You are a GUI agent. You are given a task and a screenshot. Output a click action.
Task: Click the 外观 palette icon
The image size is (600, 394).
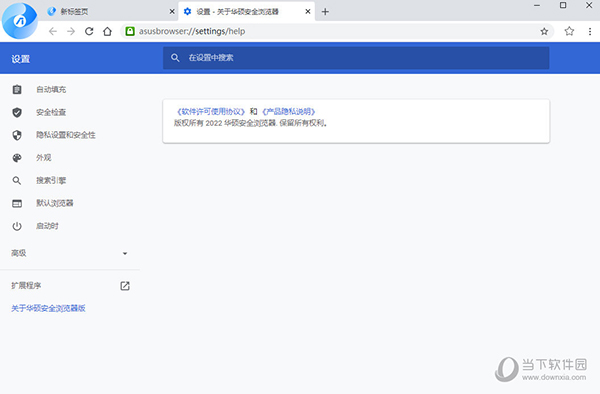pos(17,158)
